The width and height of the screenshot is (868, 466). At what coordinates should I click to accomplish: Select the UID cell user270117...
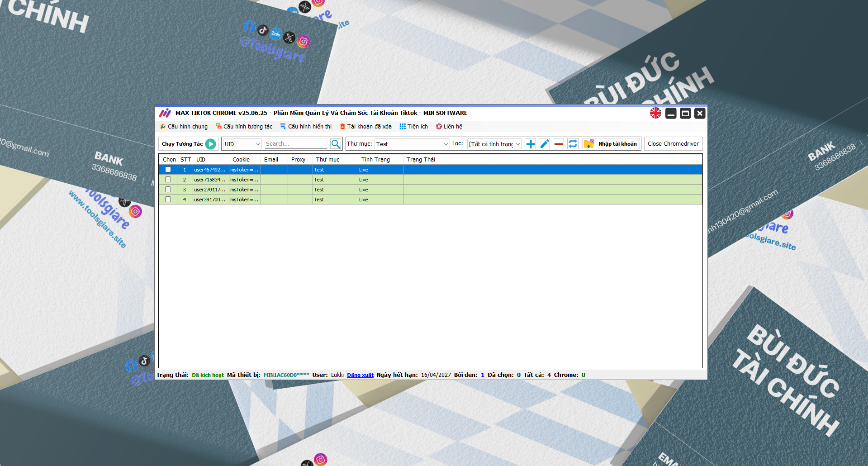(x=211, y=190)
